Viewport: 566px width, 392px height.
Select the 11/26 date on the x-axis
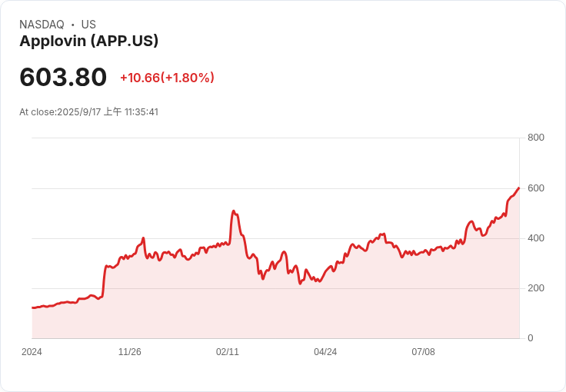click(x=129, y=352)
